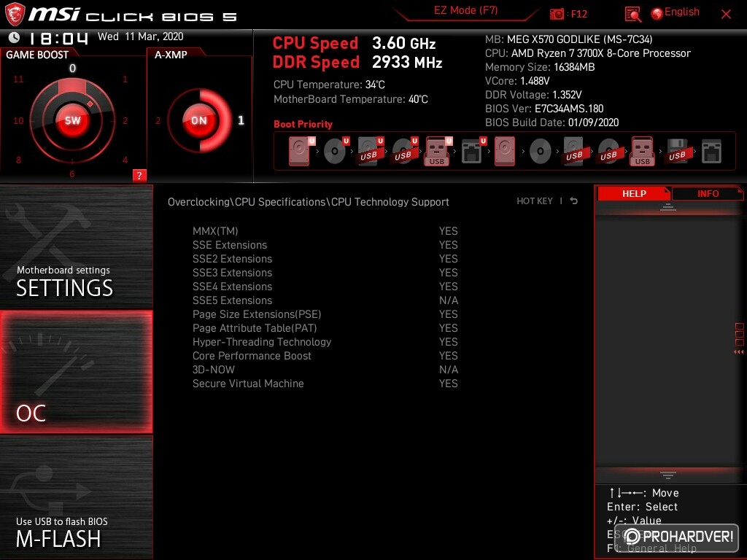The width and height of the screenshot is (747, 560).
Task: Select the SSE5 Extensions row
Action: point(325,300)
